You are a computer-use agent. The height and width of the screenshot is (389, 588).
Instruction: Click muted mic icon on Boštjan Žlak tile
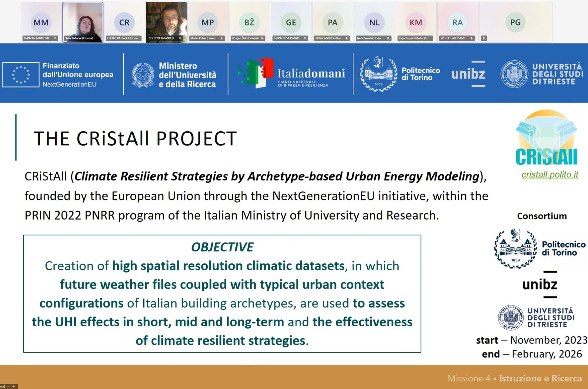[262, 38]
